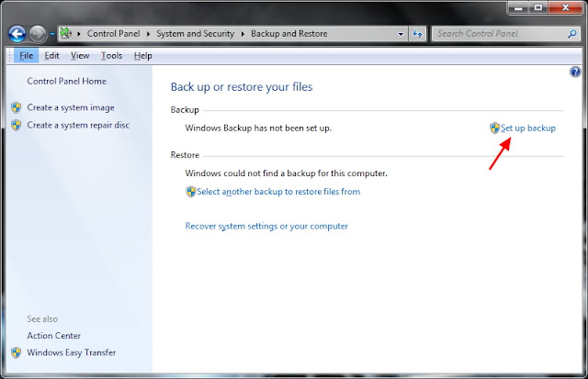Expand the arrow before Control Panel breadcrumb
588x379 pixels.
pos(79,34)
